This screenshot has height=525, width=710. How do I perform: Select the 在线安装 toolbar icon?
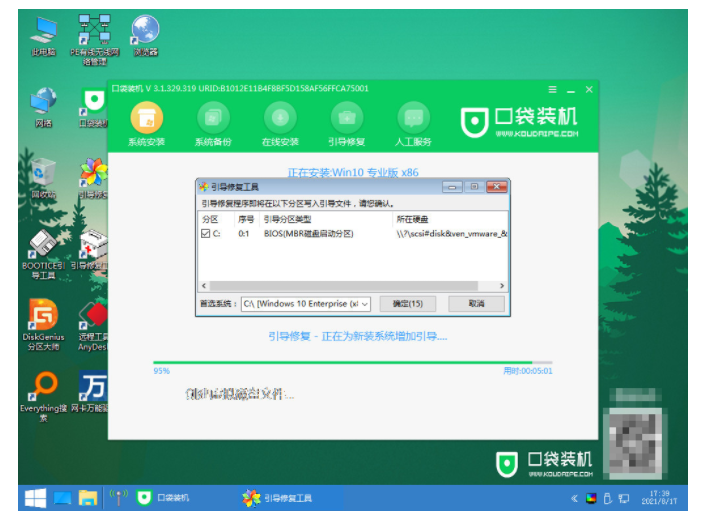279,121
